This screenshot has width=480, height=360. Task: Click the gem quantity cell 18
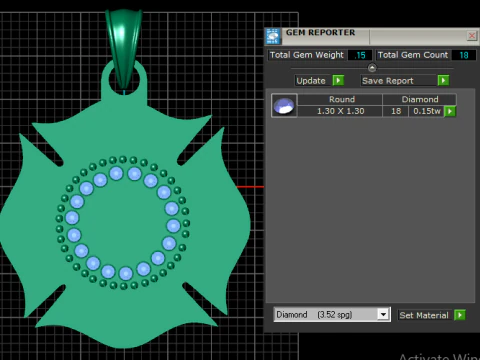point(396,111)
